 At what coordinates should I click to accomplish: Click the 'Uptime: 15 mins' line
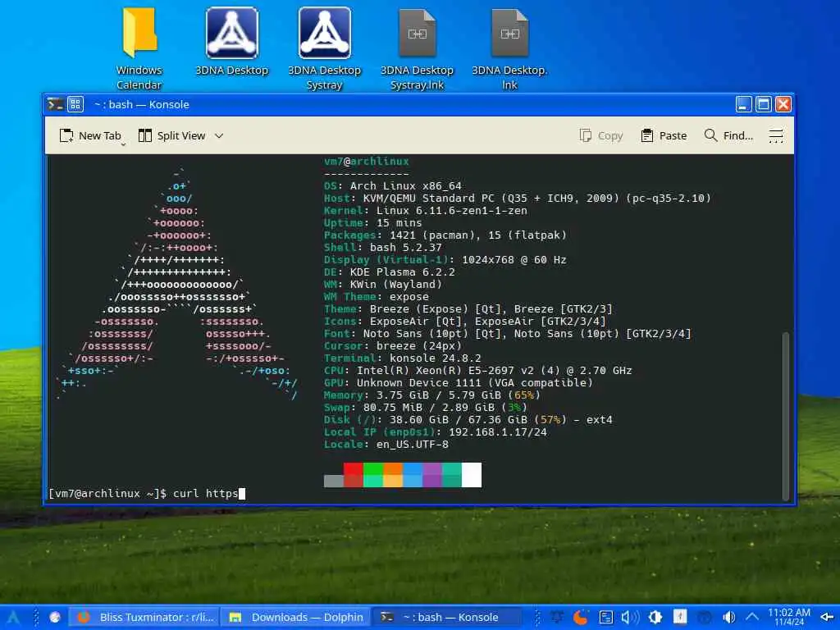[x=373, y=223]
